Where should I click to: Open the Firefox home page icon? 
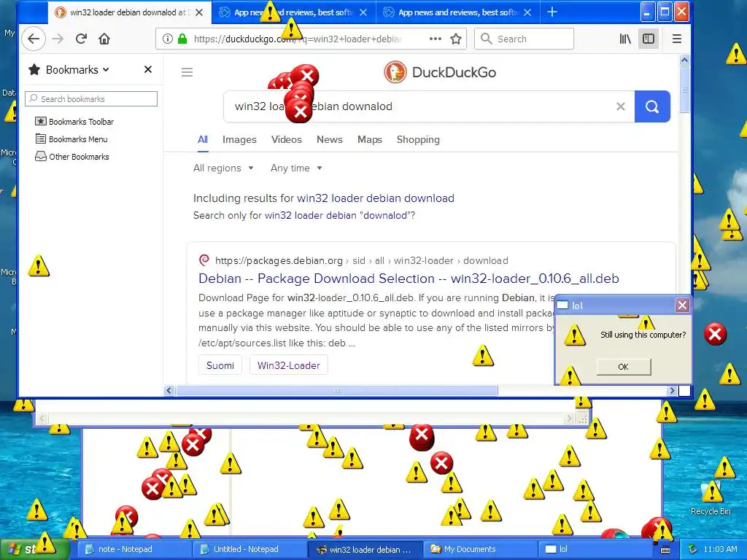coord(104,39)
